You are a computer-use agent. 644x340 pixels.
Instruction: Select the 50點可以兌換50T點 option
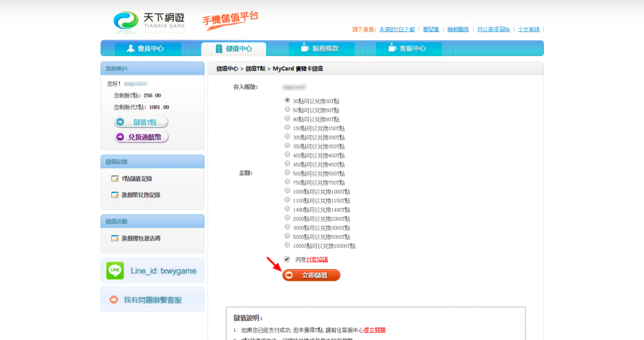click(x=287, y=109)
